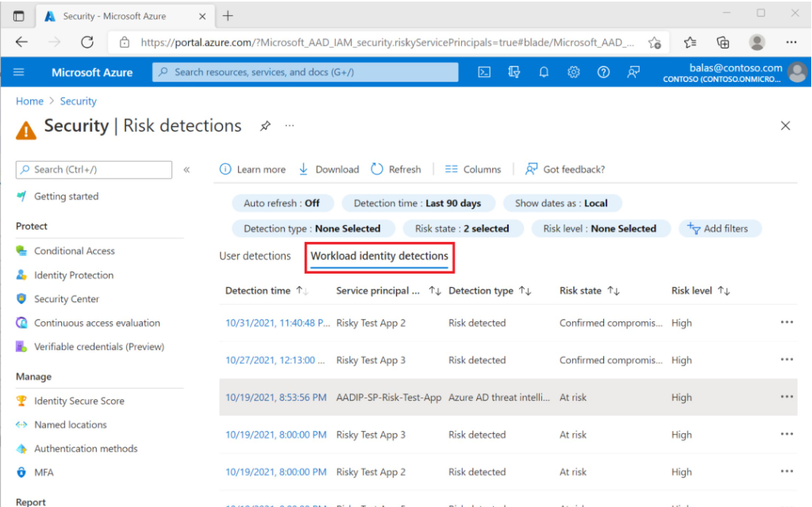Image resolution: width=812 pixels, height=507 pixels.
Task: Open the Risk state filter
Action: pyautogui.click(x=461, y=229)
